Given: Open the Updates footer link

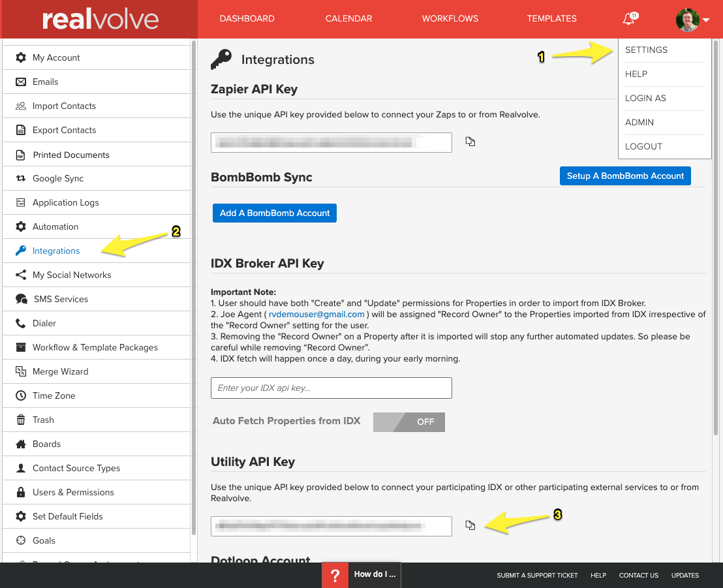Looking at the screenshot, I should tap(685, 575).
